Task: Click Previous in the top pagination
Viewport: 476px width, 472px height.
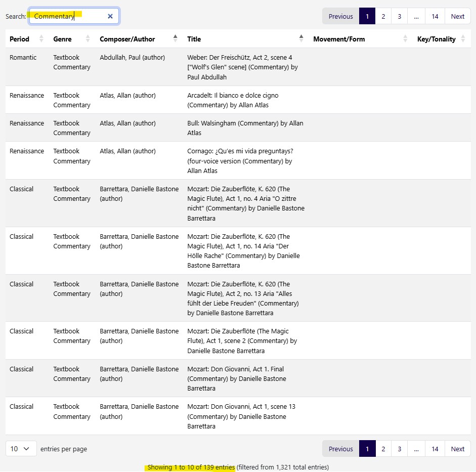Action: click(x=340, y=16)
